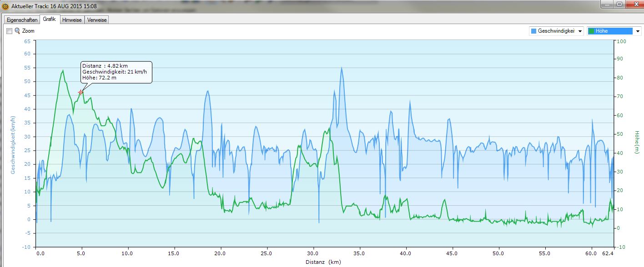Minimize the track window
This screenshot has height=267, width=644.
(607, 4)
